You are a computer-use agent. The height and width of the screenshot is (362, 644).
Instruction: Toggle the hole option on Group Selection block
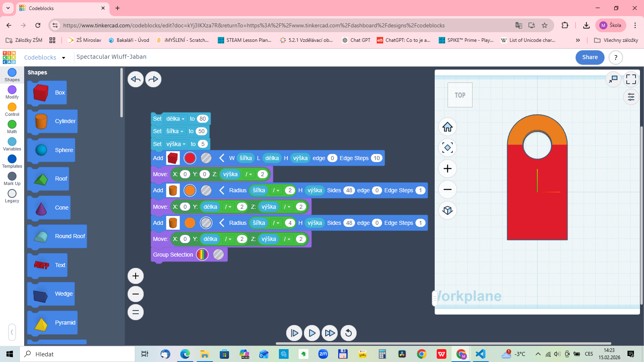(219, 255)
